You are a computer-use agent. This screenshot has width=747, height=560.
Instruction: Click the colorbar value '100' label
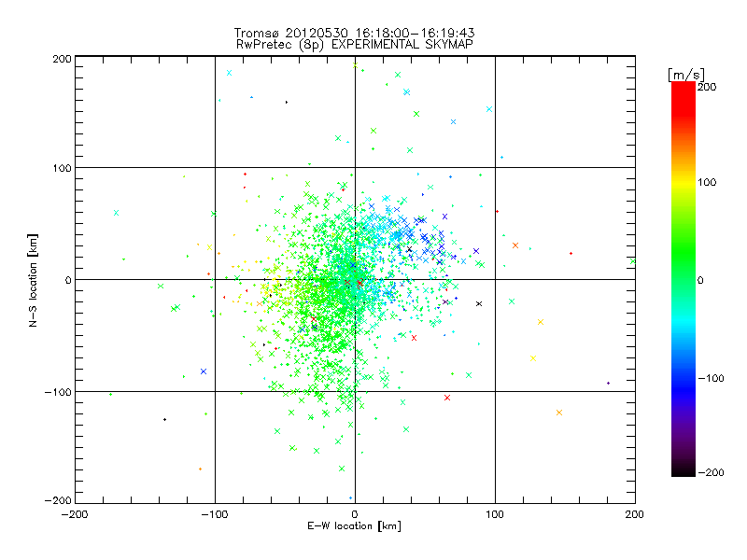707,182
